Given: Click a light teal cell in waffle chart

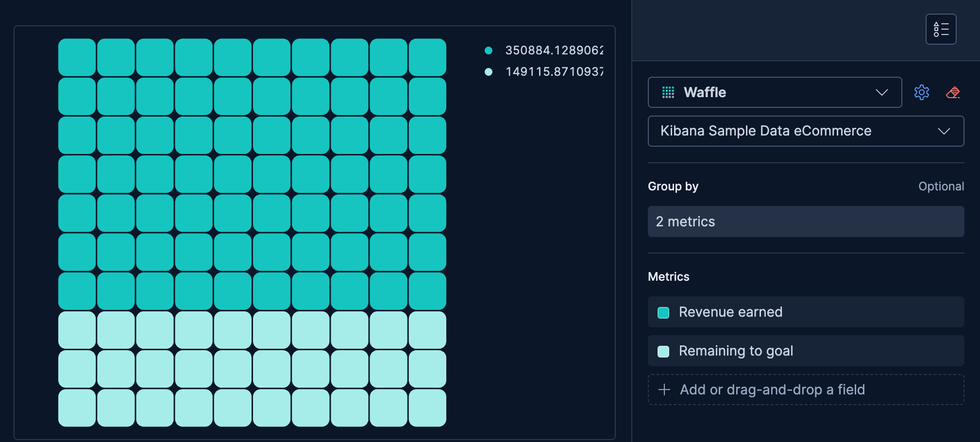Looking at the screenshot, I should pyautogui.click(x=233, y=369).
